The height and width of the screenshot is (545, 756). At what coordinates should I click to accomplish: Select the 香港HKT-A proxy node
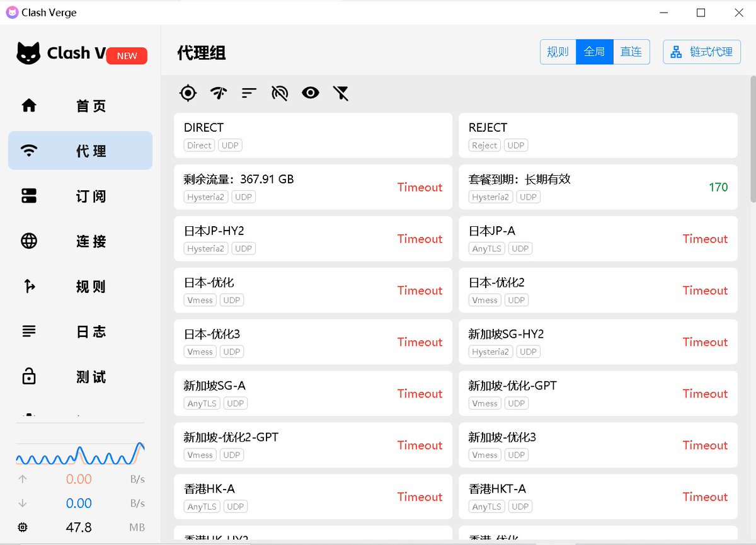click(598, 497)
